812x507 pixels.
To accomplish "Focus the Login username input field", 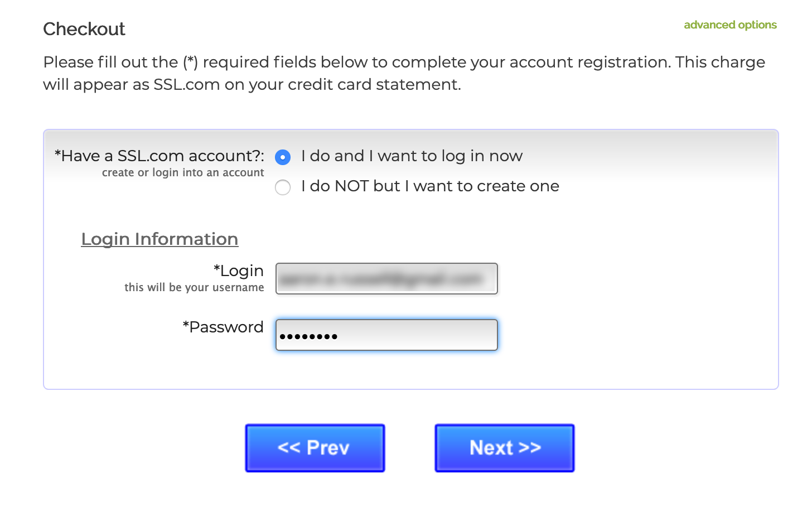I will point(386,278).
